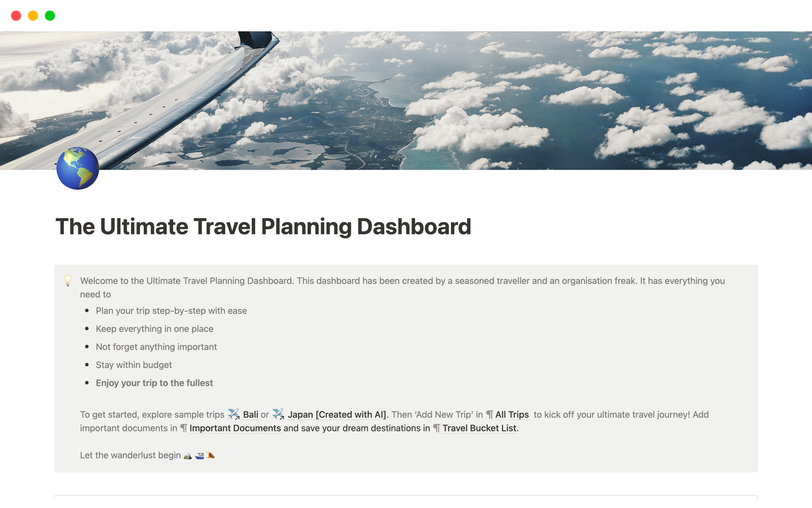This screenshot has height=508, width=812.
Task: Click the page title heading text
Action: (x=263, y=226)
